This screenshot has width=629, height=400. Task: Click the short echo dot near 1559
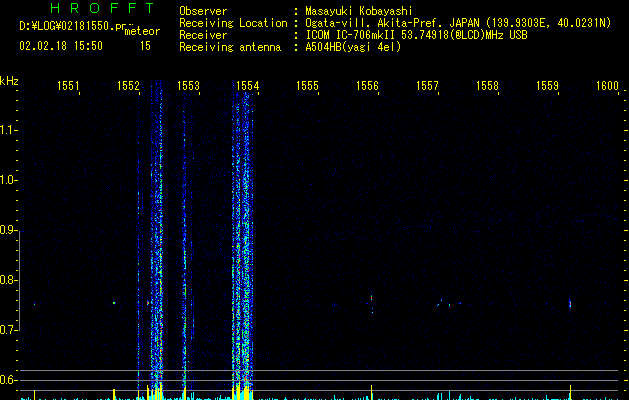click(x=570, y=303)
